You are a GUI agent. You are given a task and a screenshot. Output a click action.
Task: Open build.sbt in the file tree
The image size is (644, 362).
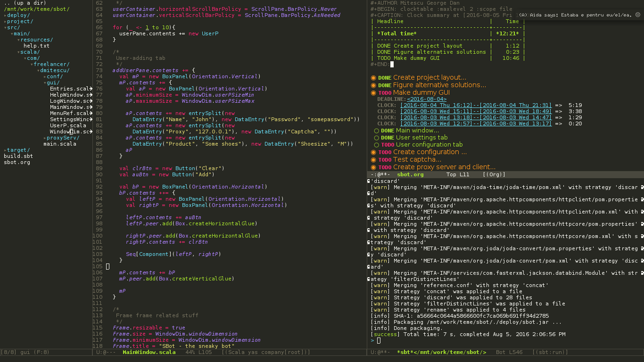18,156
